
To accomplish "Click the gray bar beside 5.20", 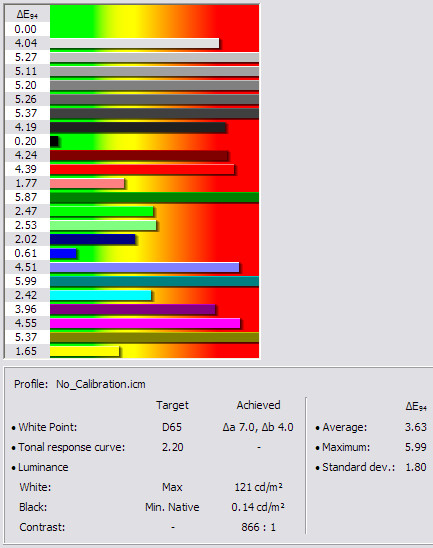I will pyautogui.click(x=154, y=85).
